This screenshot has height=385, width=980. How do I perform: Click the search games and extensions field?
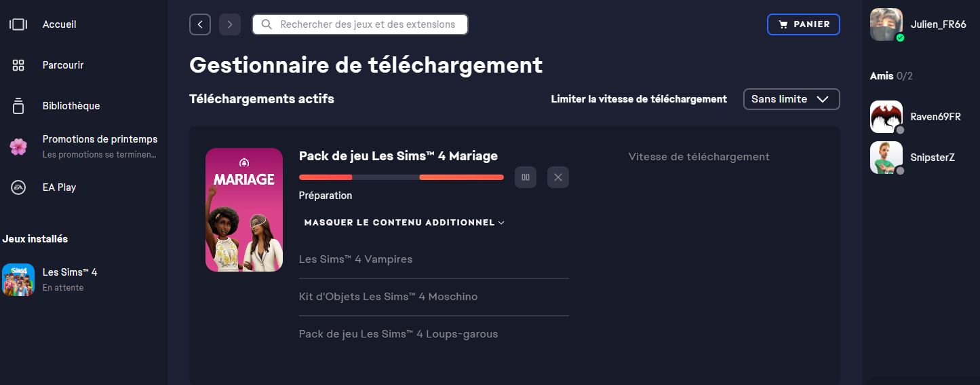[366, 24]
